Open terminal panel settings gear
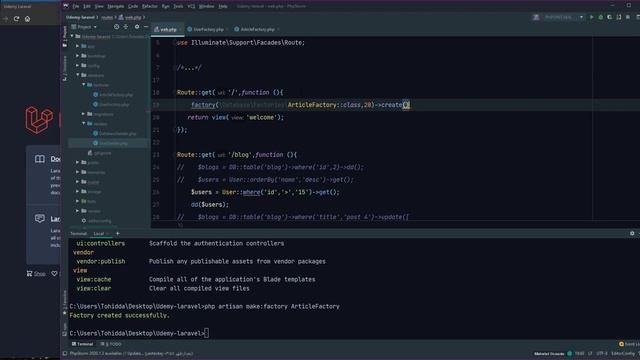Image resolution: width=640 pixels, height=360 pixels. coord(632,233)
